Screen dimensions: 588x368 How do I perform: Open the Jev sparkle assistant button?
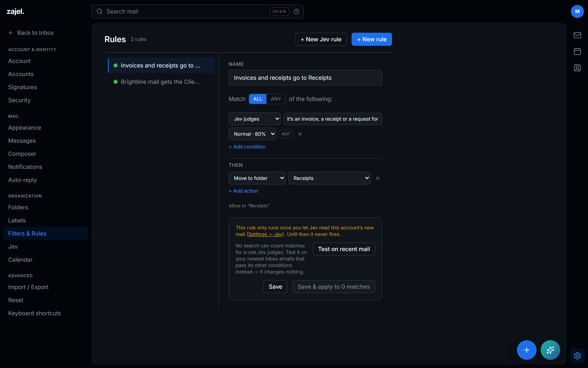(x=550, y=350)
